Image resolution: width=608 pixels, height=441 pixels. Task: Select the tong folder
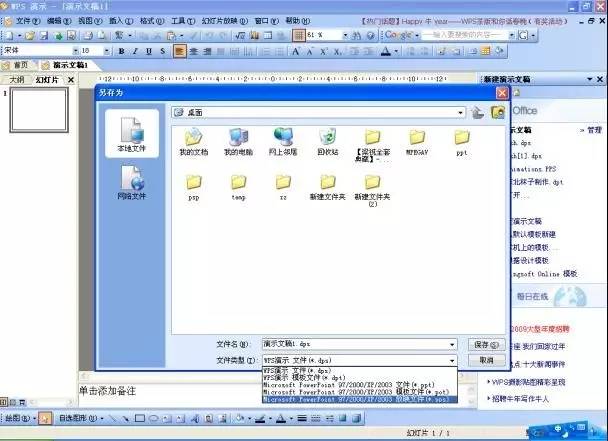point(238,187)
